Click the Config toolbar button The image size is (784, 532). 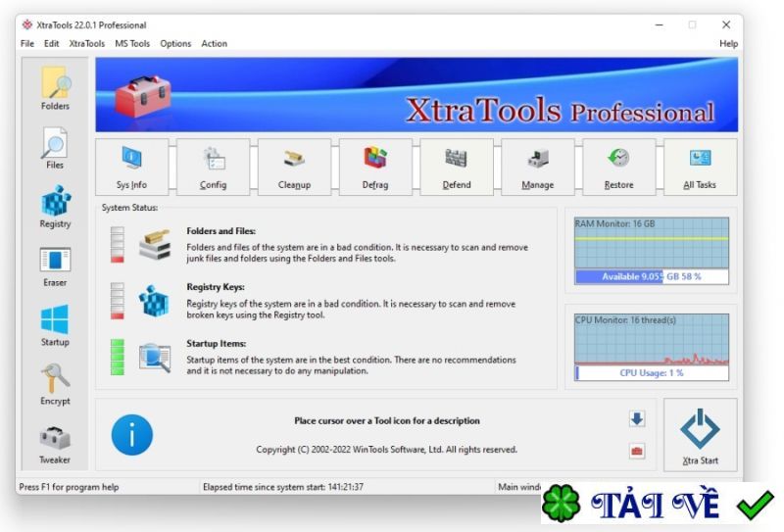tap(213, 167)
